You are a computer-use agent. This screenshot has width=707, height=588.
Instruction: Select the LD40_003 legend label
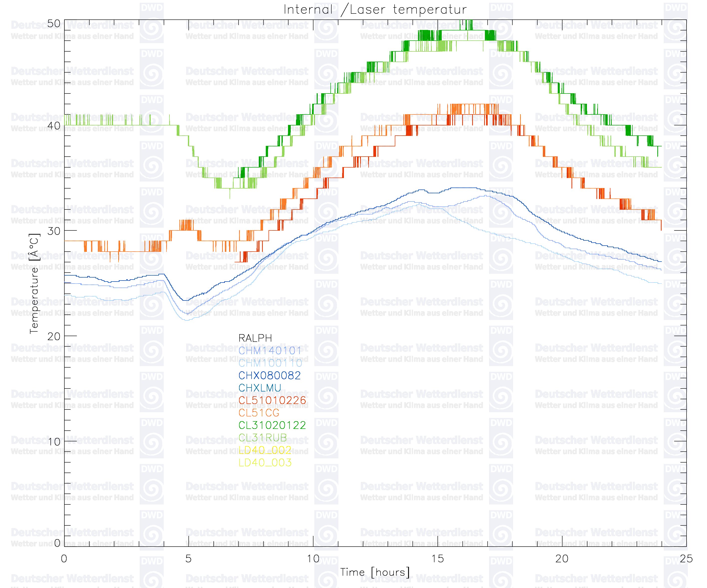(265, 463)
